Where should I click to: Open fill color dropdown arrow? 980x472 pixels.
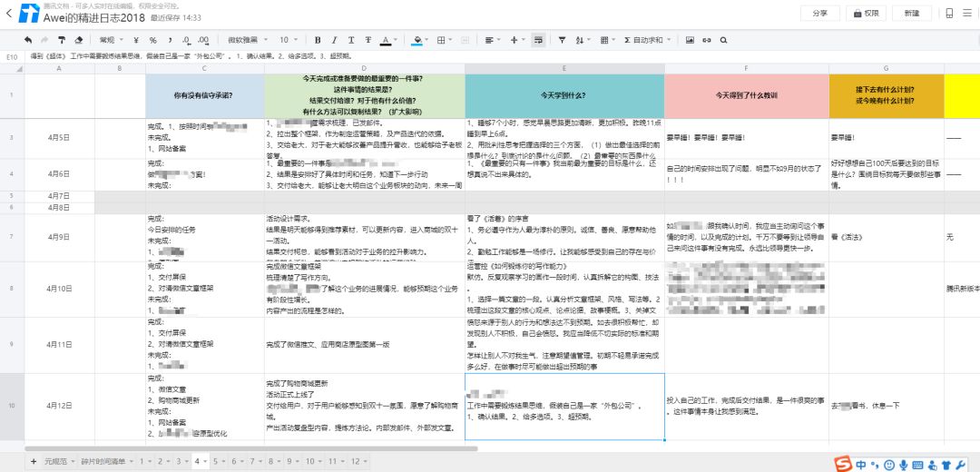pos(426,40)
